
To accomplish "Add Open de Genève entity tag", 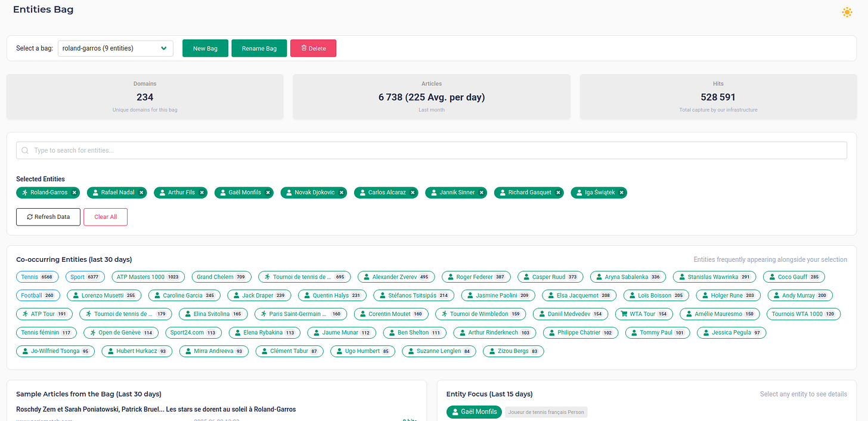I will 122,333.
